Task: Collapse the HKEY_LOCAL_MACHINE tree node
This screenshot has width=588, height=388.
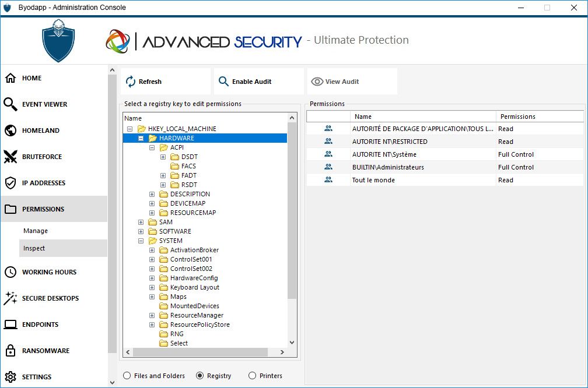Action: [x=129, y=129]
